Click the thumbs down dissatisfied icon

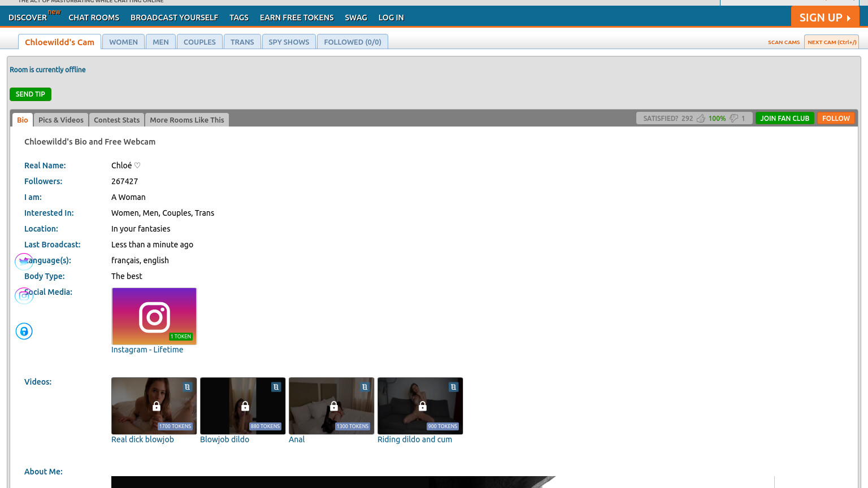[734, 118]
